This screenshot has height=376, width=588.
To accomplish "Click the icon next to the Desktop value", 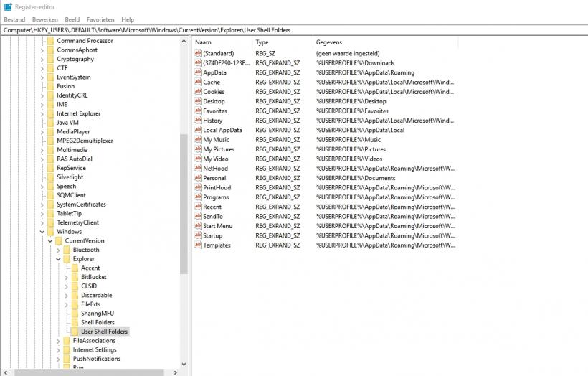I will [x=198, y=101].
